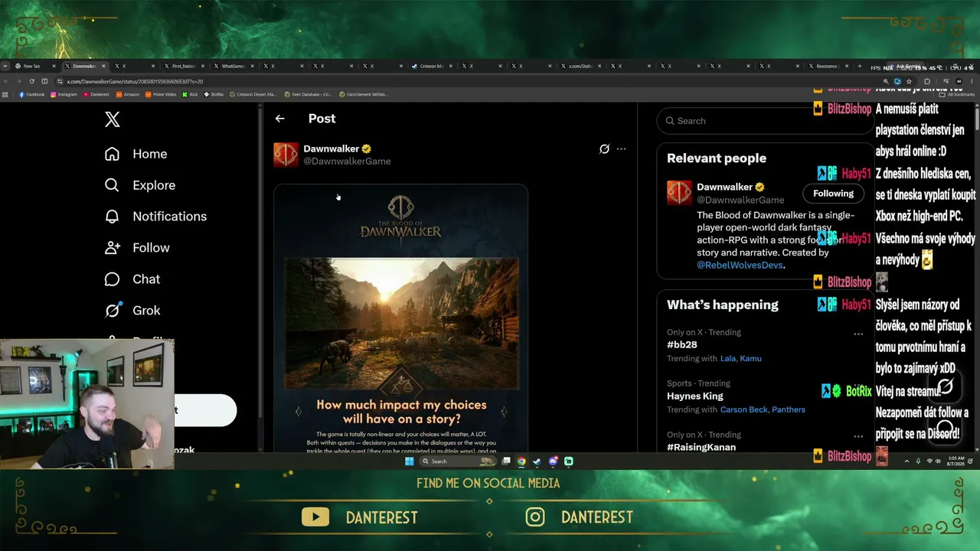Switch to the WhatGame browser tab

pyautogui.click(x=233, y=67)
